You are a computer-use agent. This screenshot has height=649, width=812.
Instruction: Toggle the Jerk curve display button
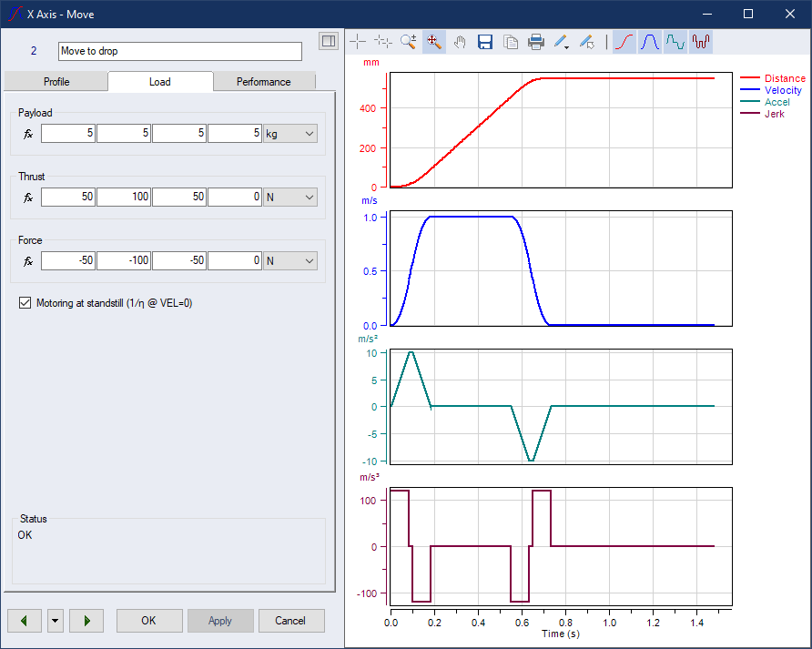tap(700, 41)
